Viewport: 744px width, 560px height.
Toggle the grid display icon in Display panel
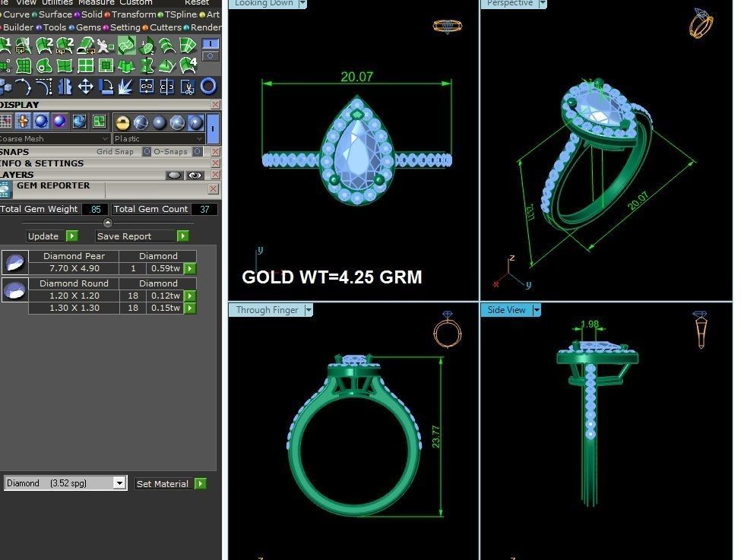pos(5,122)
